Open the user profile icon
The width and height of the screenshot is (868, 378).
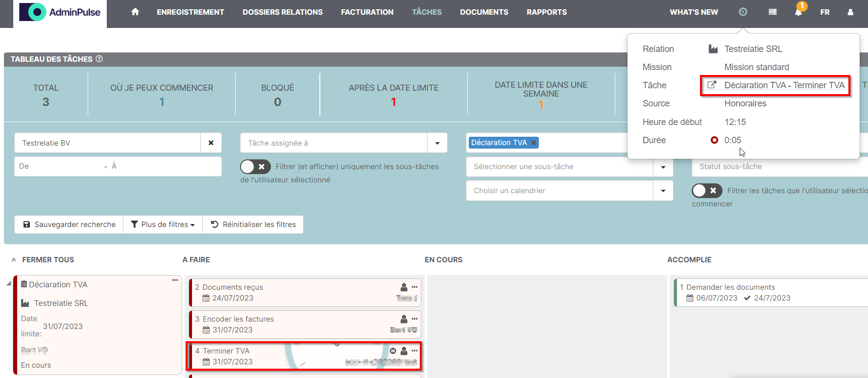[850, 12]
